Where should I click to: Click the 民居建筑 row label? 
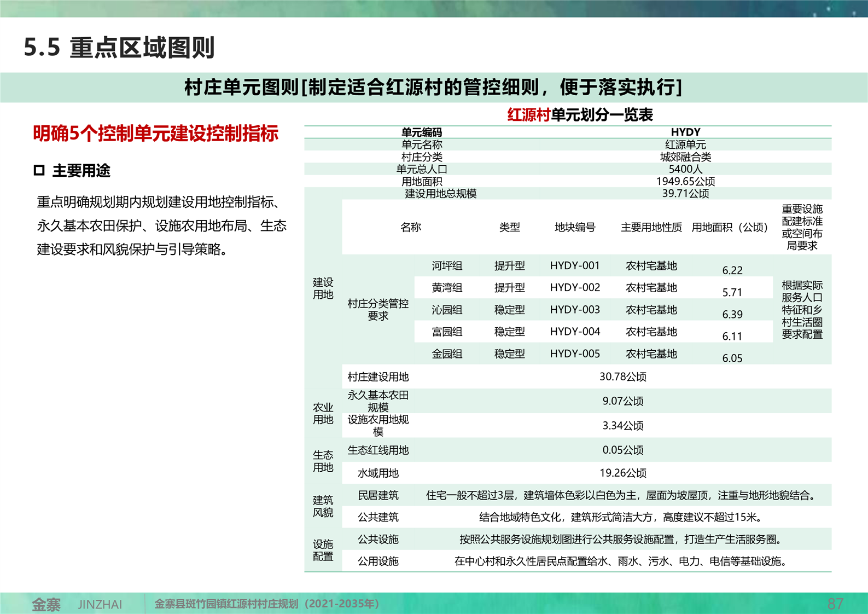tap(378, 495)
